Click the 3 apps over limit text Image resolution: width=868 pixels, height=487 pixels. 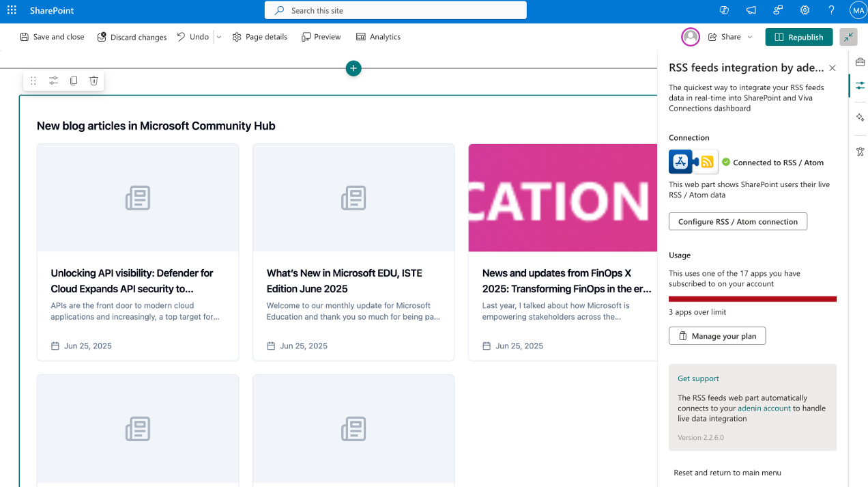[697, 312]
